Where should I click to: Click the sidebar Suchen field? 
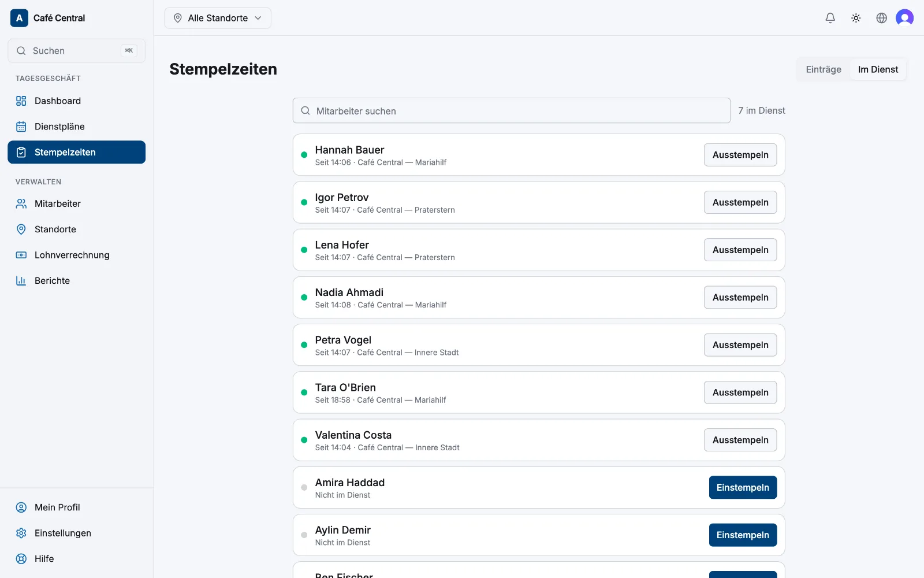pos(76,51)
